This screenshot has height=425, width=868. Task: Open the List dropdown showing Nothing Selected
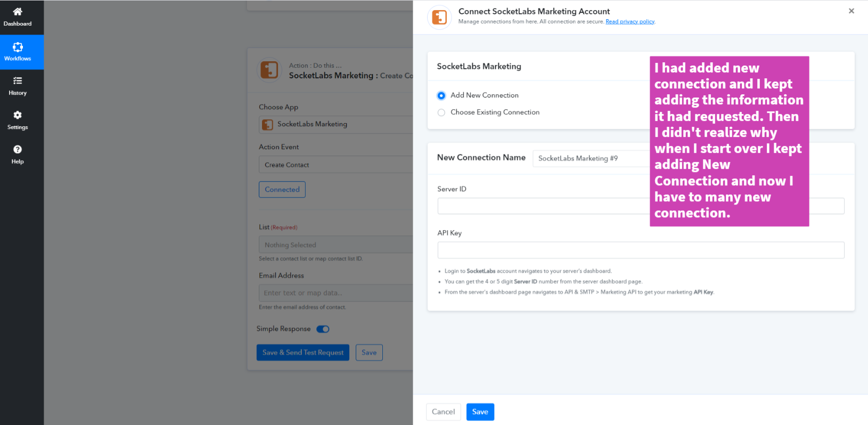pos(336,245)
